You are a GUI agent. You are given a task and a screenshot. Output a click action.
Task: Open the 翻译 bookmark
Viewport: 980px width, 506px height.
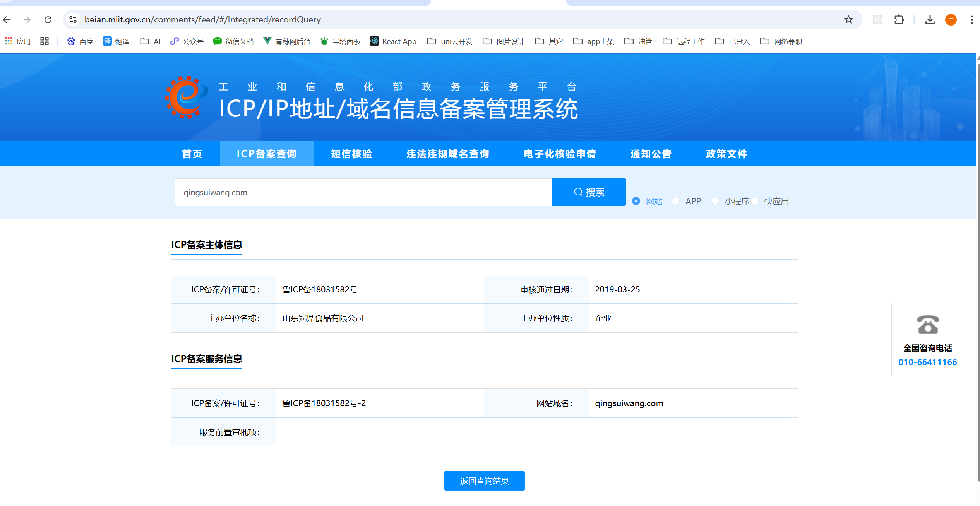pyautogui.click(x=116, y=41)
